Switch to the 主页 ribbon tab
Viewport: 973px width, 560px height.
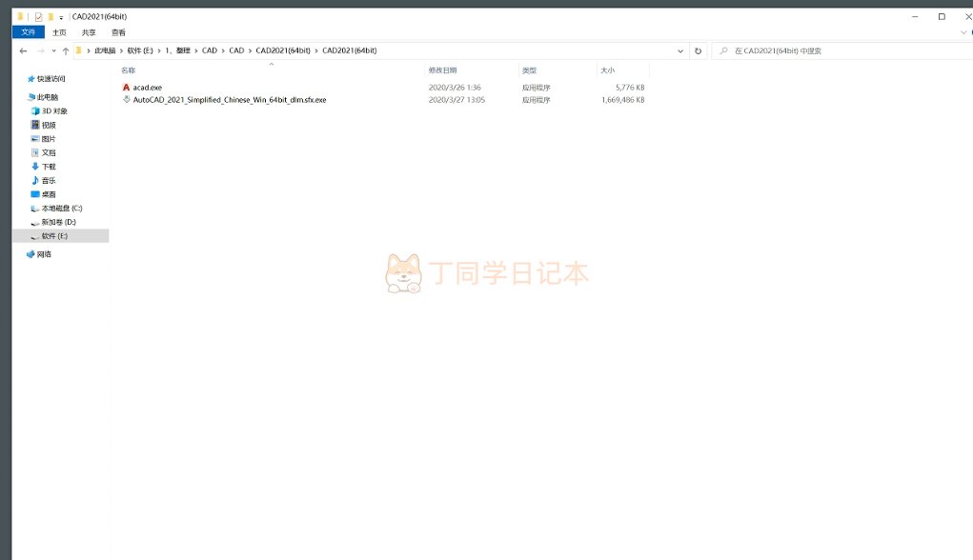pos(59,32)
